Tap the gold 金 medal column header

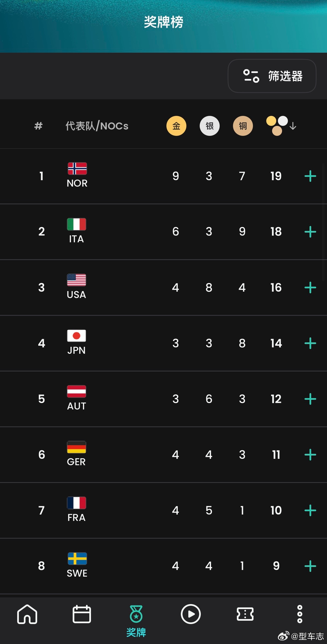tap(176, 126)
